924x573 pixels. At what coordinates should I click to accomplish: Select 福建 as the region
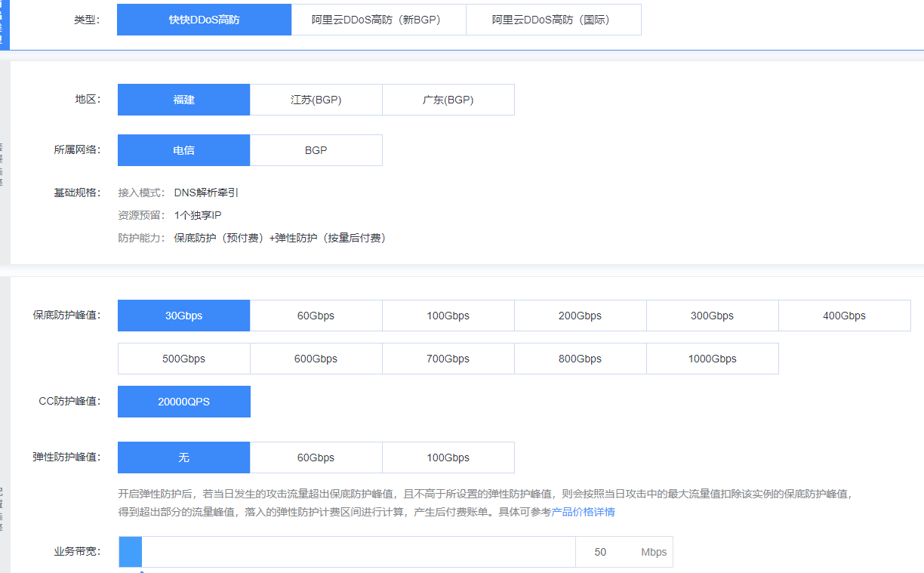[183, 100]
